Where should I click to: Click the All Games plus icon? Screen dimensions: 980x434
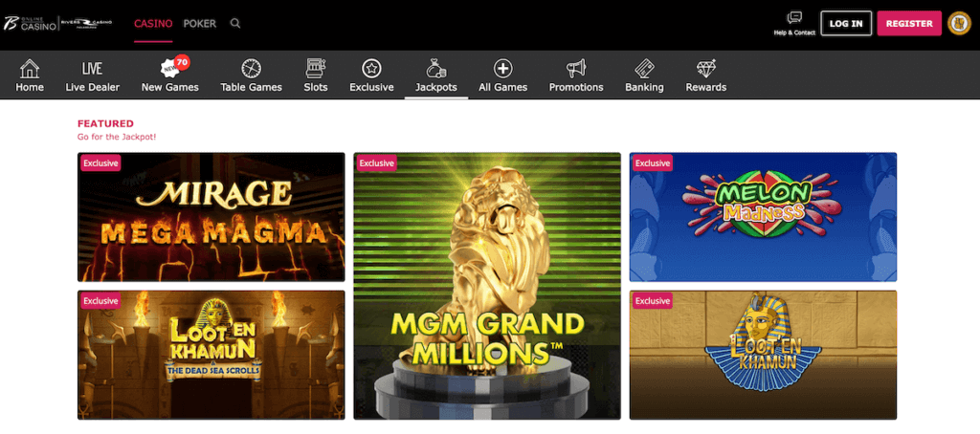tap(502, 68)
